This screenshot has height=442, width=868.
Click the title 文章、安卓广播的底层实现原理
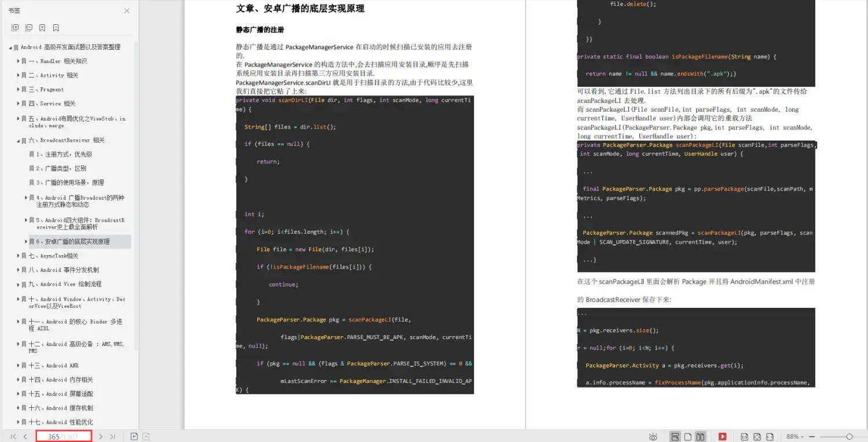pos(300,8)
